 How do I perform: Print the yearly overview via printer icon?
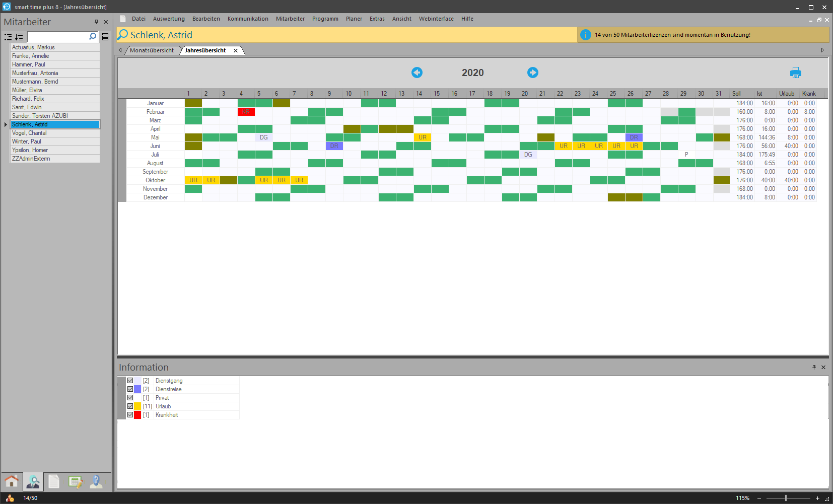click(795, 73)
